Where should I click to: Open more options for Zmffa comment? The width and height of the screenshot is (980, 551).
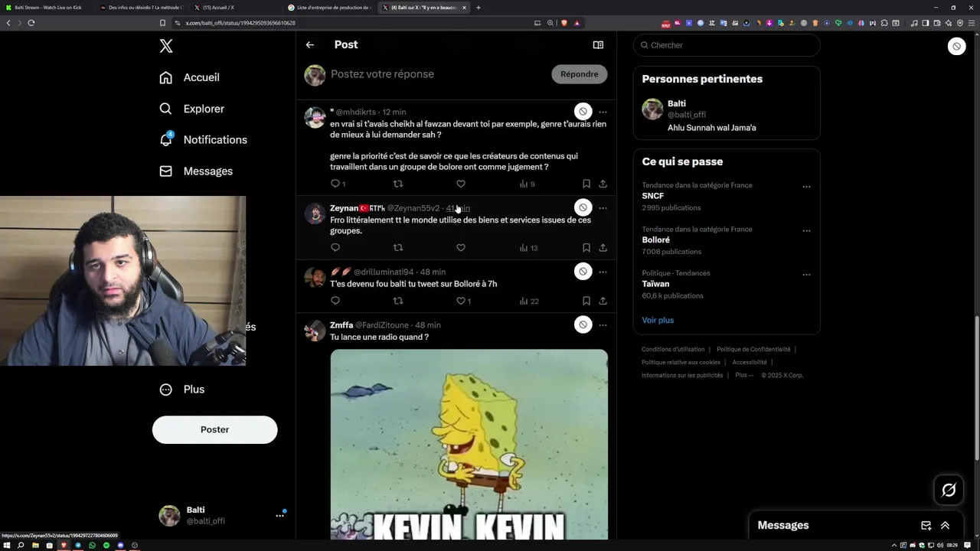coord(603,324)
